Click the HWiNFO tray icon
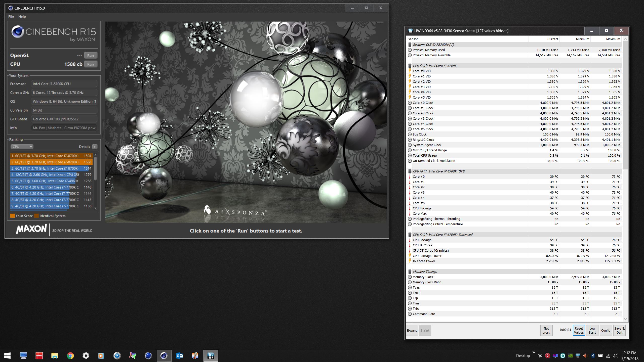The height and width of the screenshot is (362, 644). tap(578, 355)
